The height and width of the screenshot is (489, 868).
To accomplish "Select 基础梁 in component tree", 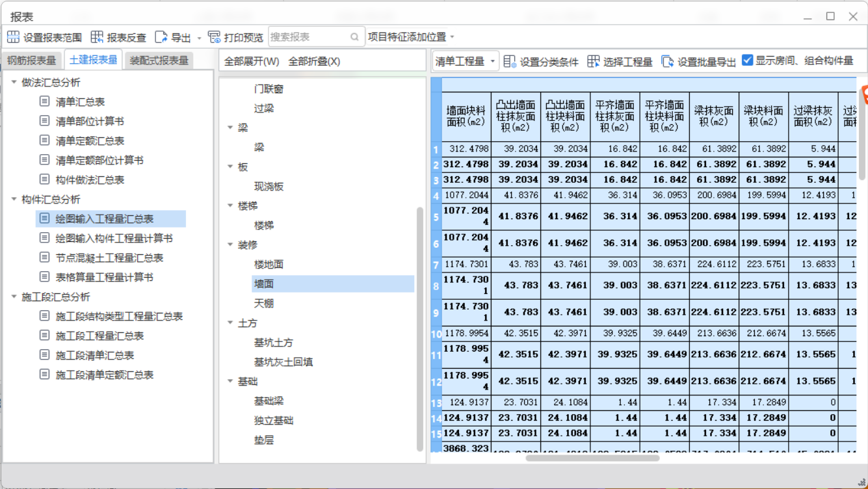I will point(269,401).
